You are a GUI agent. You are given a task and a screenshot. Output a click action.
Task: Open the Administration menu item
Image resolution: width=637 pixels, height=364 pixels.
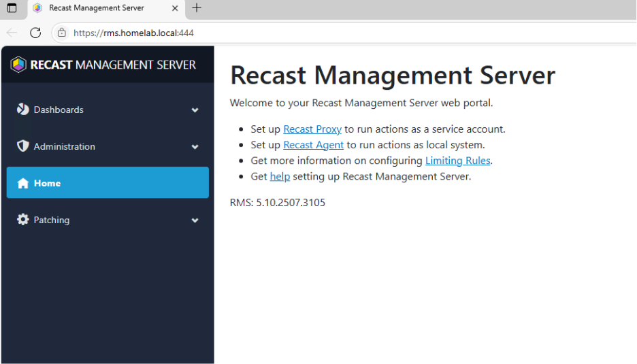click(108, 146)
